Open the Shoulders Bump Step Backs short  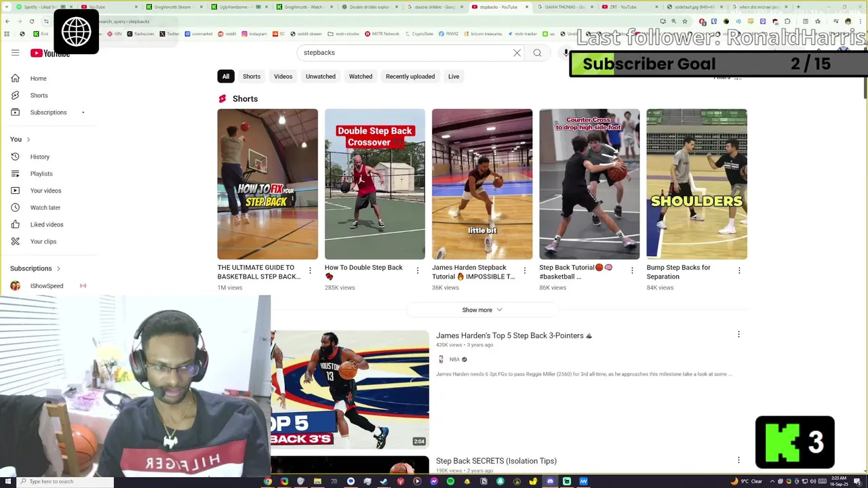click(x=696, y=184)
